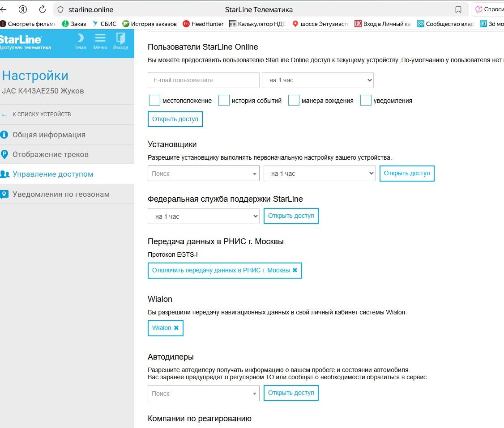
Task: Expand the Федеральная служба поддержки duration dropdown
Action: tap(203, 216)
